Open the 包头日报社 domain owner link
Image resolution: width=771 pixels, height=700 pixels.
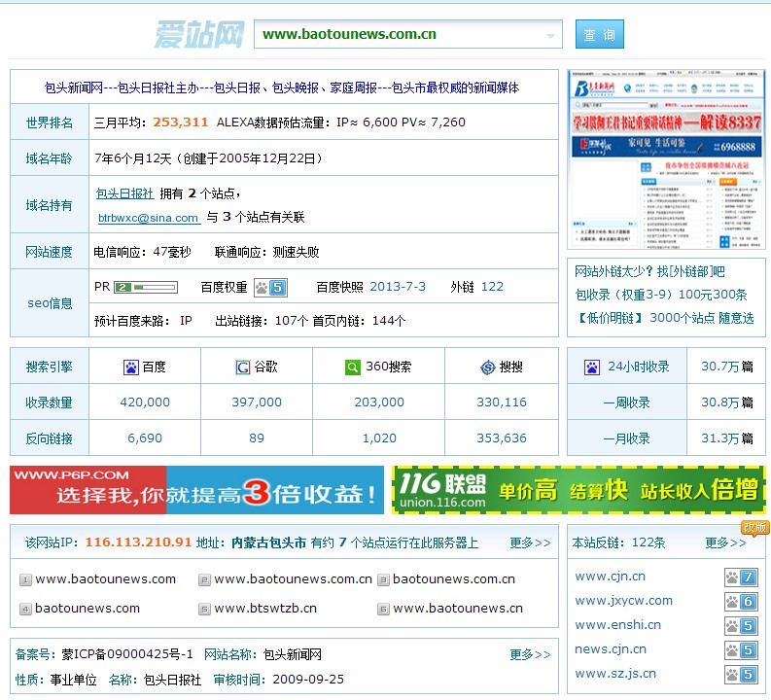[124, 193]
